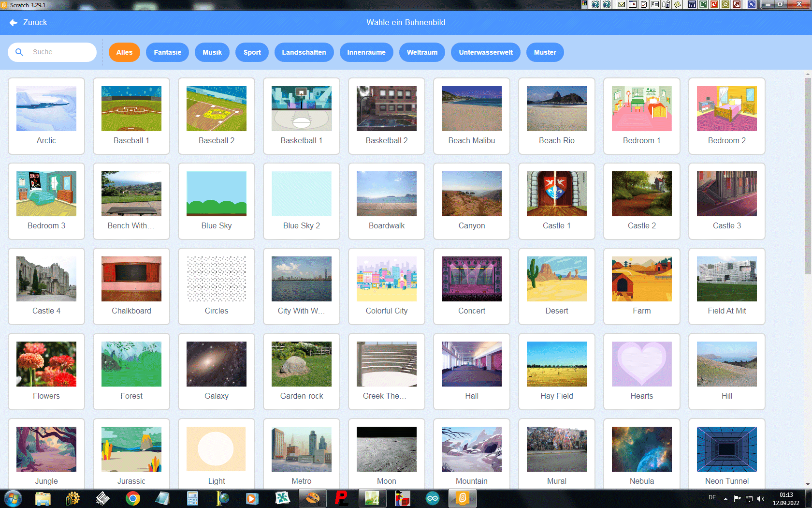Select the Innenräume category filter
Image resolution: width=812 pixels, height=508 pixels.
click(x=366, y=52)
